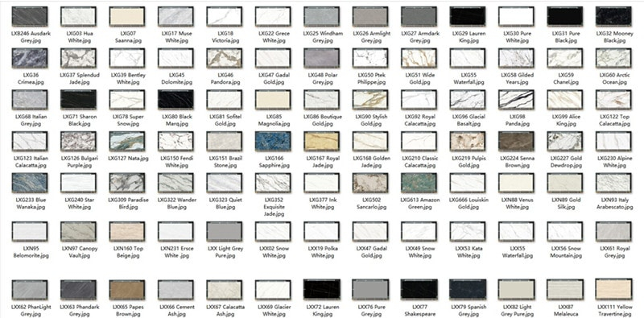Select the LXG07 Saanna beige thumbnail

tap(127, 16)
